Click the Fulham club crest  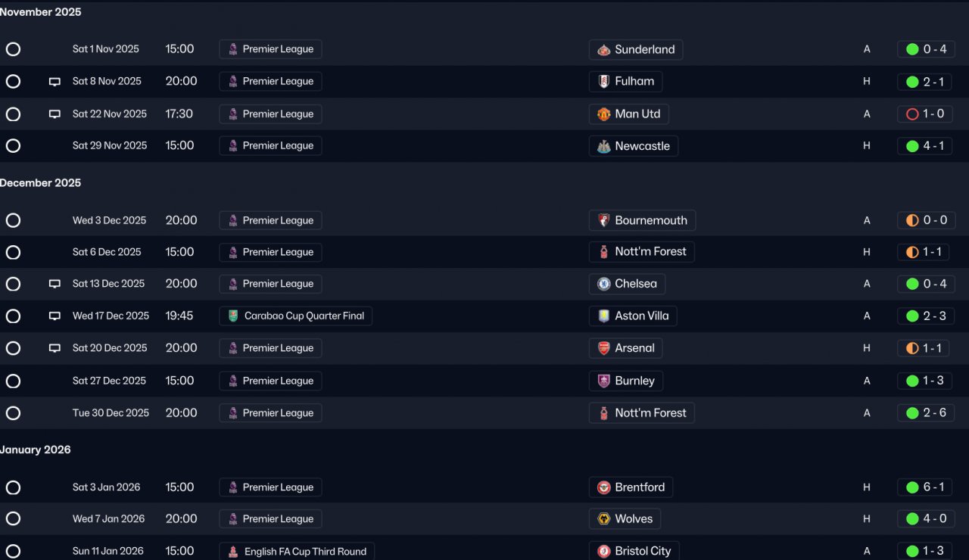click(x=603, y=82)
